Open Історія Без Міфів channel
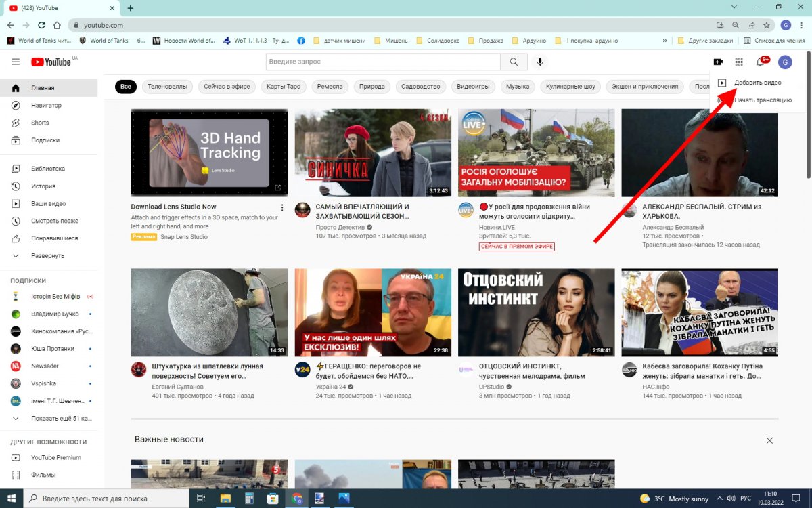Screen dimensions: 812x508 pyautogui.click(x=49, y=296)
